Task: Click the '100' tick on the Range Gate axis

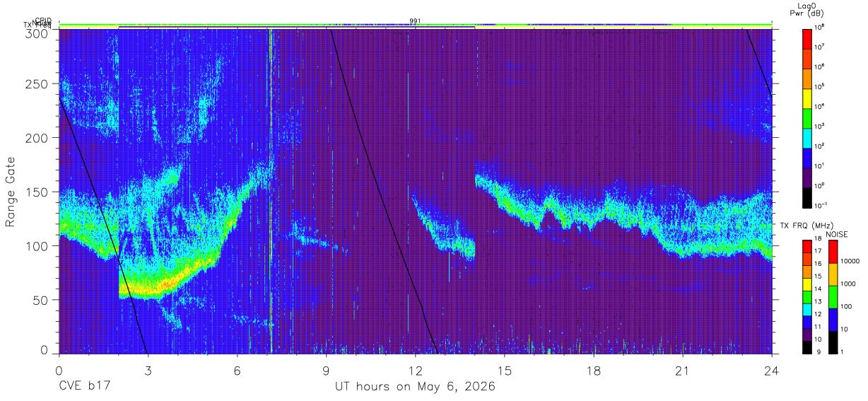Action: click(x=36, y=245)
